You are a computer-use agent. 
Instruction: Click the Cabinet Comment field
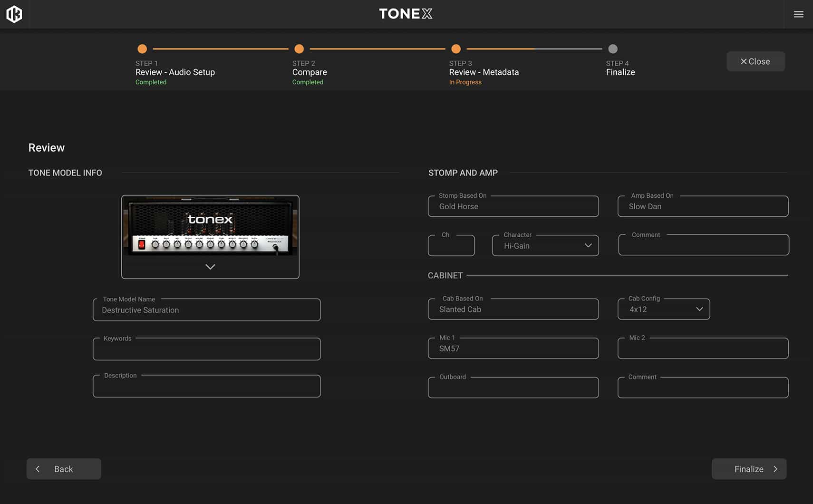pyautogui.click(x=703, y=388)
